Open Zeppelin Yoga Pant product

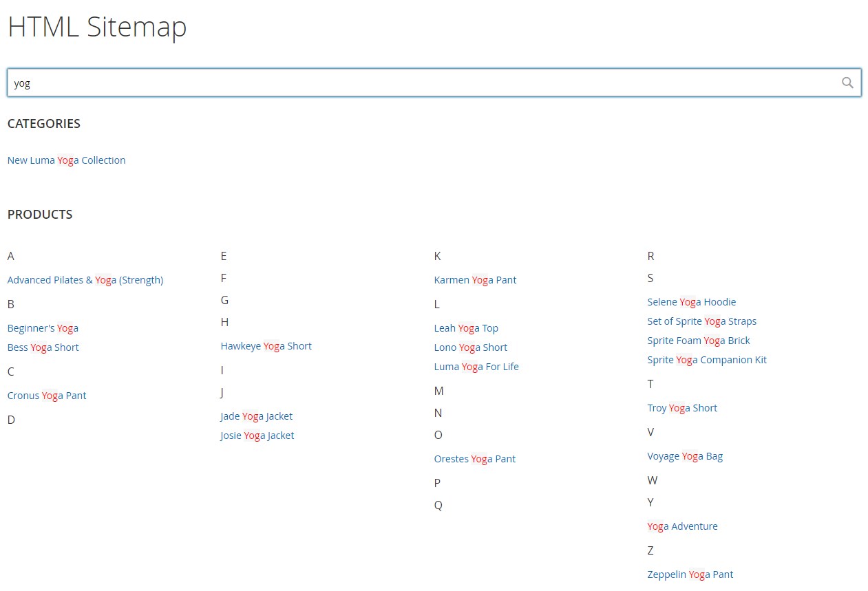coord(690,574)
